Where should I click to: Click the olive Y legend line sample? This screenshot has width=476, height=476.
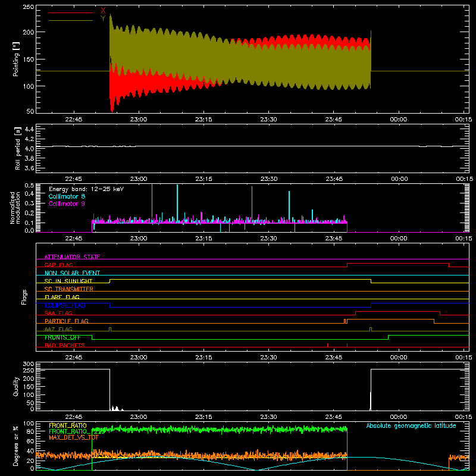click(x=71, y=21)
